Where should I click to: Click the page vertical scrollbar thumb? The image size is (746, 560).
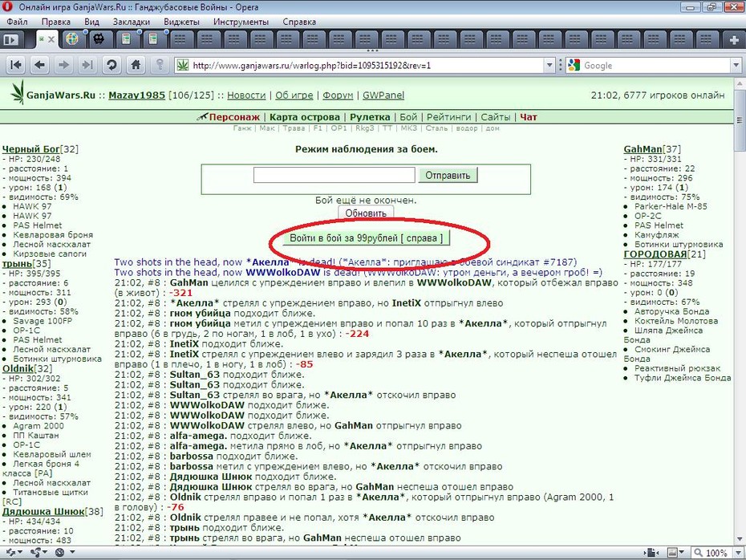coord(739,120)
